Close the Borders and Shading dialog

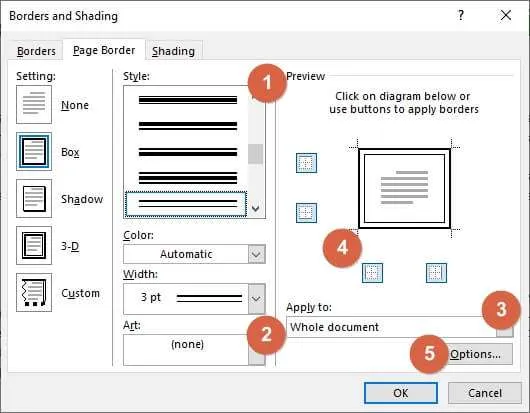(x=506, y=15)
